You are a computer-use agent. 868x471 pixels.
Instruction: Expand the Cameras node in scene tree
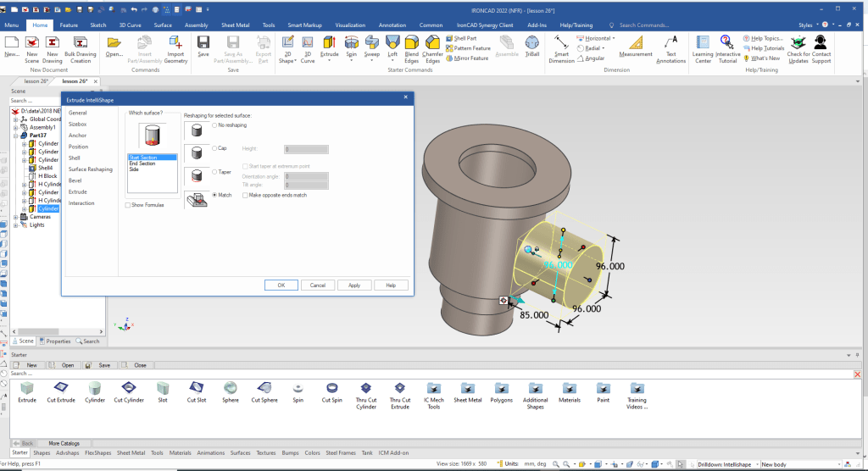click(15, 217)
